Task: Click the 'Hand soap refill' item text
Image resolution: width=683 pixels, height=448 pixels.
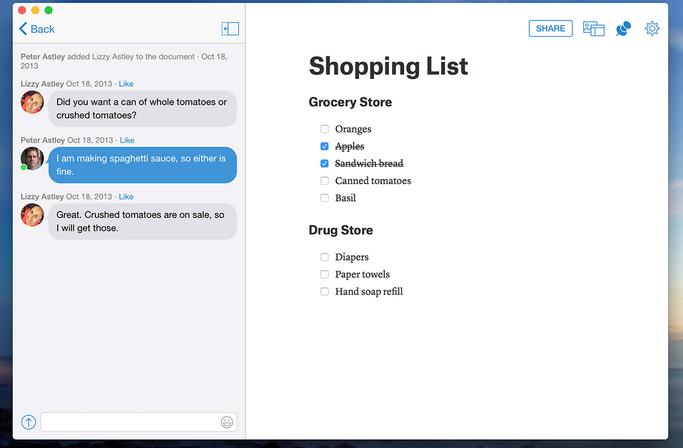Action: (x=369, y=291)
